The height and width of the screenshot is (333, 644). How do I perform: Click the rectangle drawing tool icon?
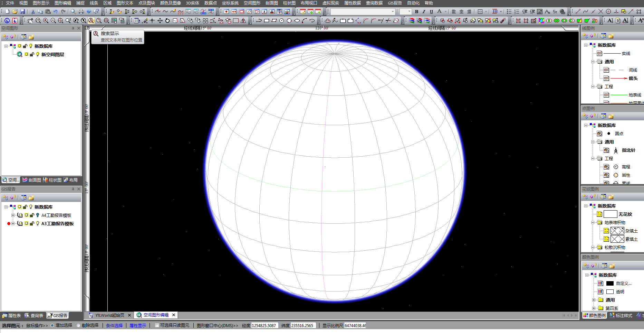[267, 21]
